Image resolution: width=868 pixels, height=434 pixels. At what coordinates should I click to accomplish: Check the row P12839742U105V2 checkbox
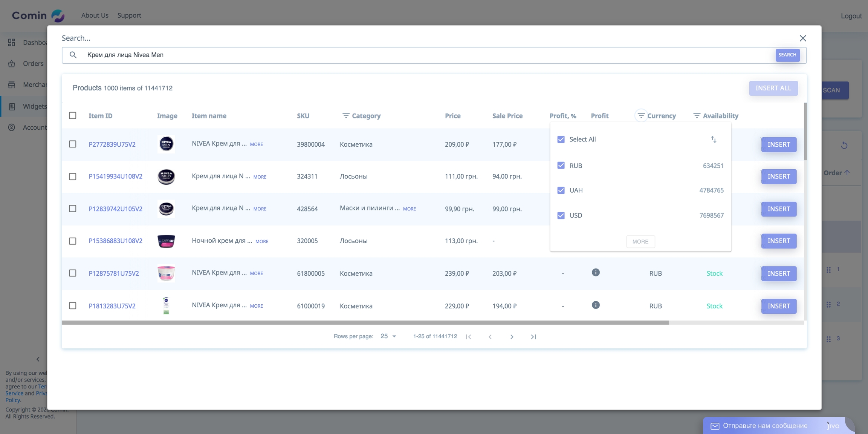point(73,209)
